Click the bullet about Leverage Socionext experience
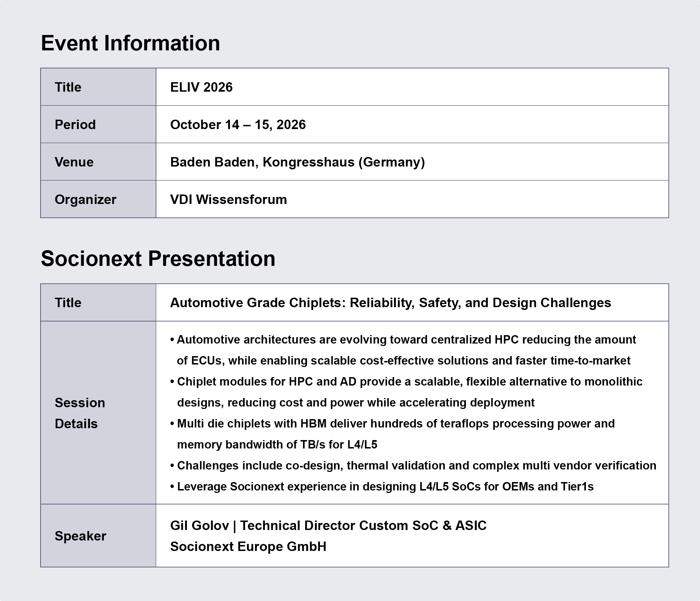Viewport: 700px width, 601px height. pyautogui.click(x=382, y=487)
